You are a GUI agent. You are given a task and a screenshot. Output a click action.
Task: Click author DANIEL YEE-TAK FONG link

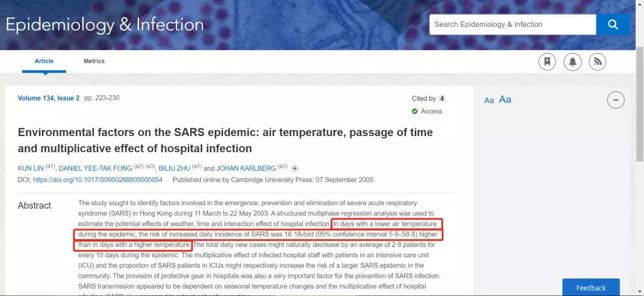point(95,168)
